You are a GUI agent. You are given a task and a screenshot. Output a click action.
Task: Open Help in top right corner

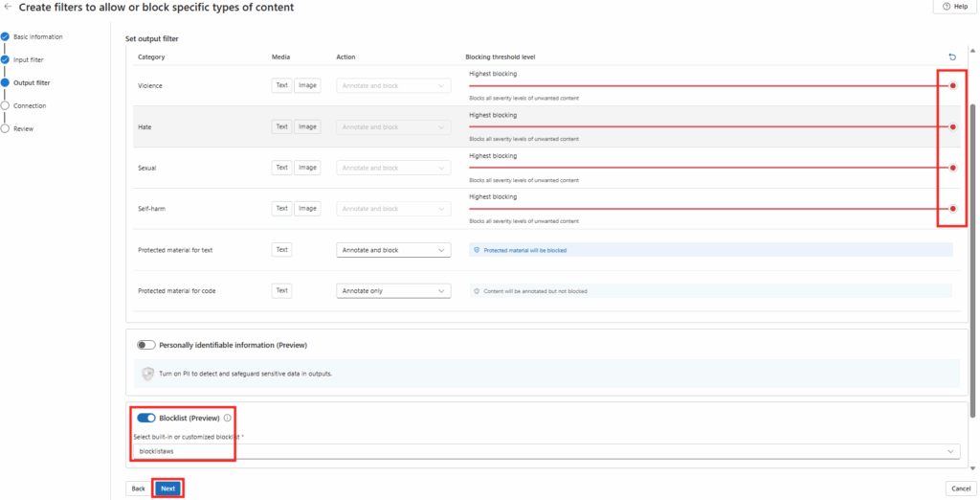[x=954, y=7]
